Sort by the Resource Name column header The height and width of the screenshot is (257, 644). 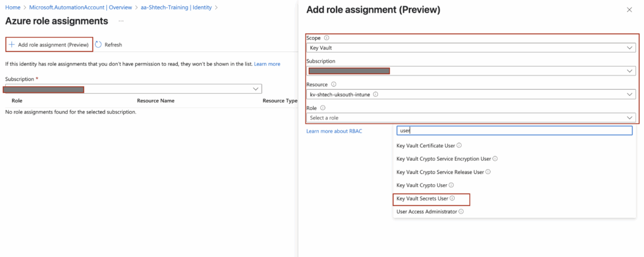(x=155, y=101)
